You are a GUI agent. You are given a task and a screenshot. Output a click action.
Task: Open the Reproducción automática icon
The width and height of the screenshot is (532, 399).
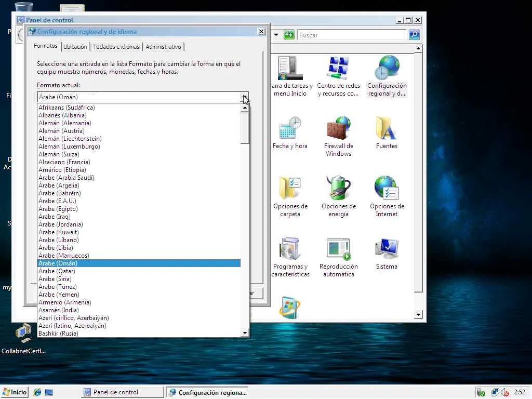point(338,257)
